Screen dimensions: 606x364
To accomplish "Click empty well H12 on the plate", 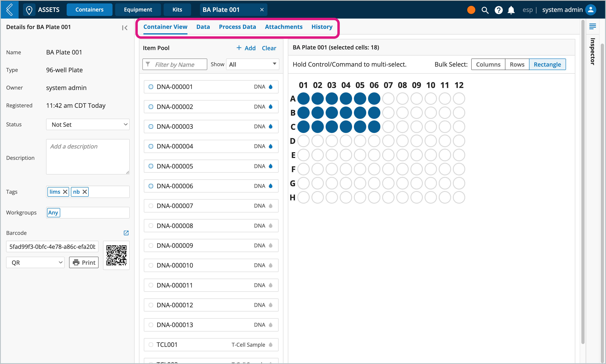I will (459, 197).
